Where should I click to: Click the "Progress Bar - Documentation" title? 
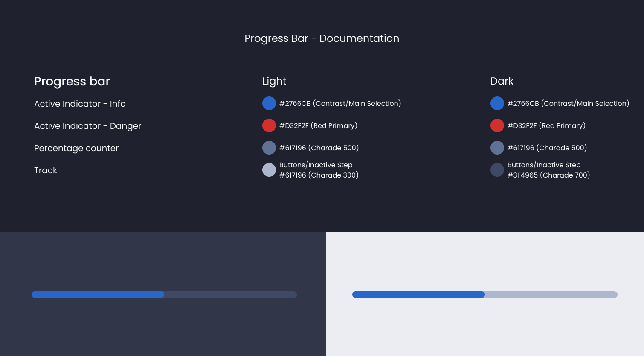coord(322,38)
